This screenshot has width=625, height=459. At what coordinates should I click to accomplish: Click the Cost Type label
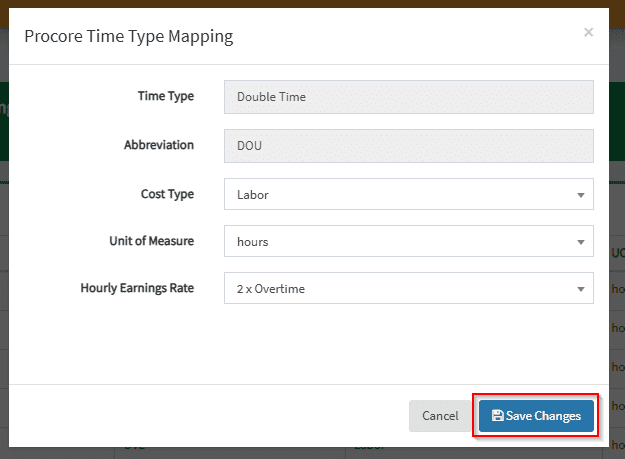click(x=167, y=194)
